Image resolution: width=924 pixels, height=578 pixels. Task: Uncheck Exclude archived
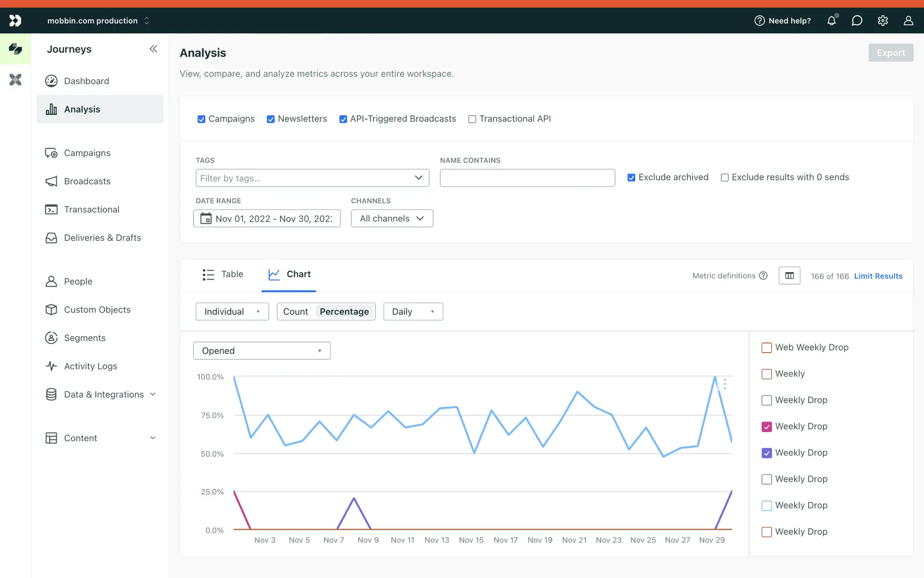tap(631, 177)
